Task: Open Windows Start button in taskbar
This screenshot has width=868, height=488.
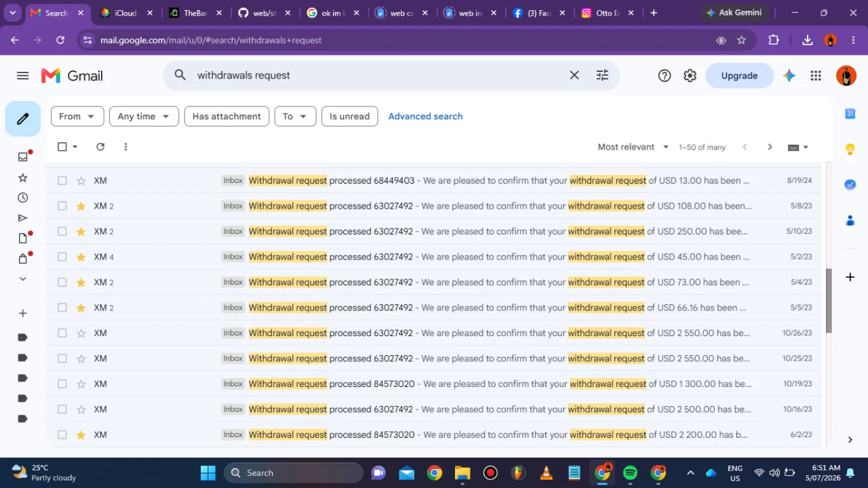Action: [x=208, y=472]
